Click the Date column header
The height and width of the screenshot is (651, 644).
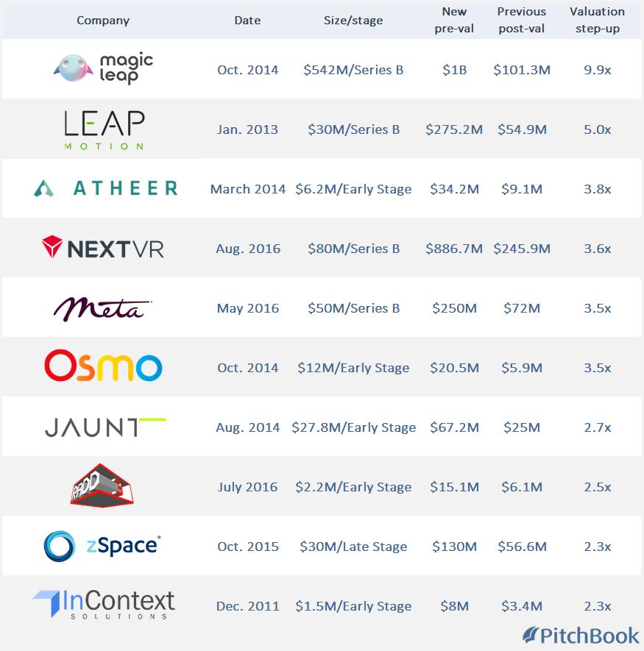tap(247, 21)
